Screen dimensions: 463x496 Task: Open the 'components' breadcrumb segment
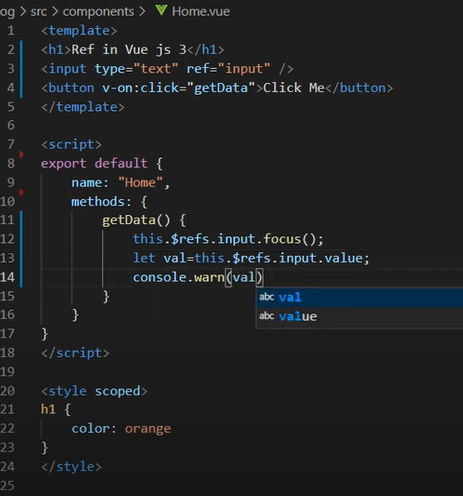pyautogui.click(x=98, y=12)
